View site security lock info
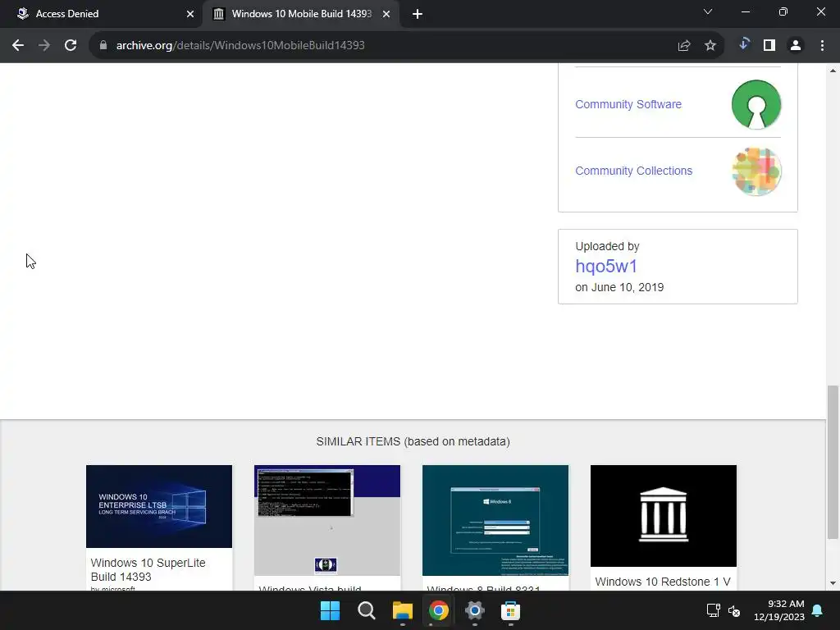The width and height of the screenshot is (840, 630). (x=103, y=46)
